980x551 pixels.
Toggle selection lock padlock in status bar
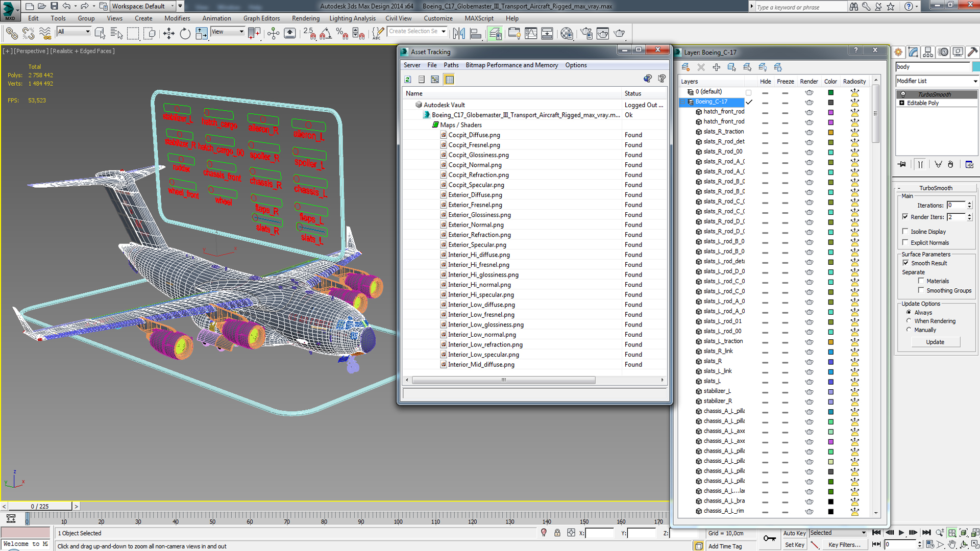[x=557, y=533]
